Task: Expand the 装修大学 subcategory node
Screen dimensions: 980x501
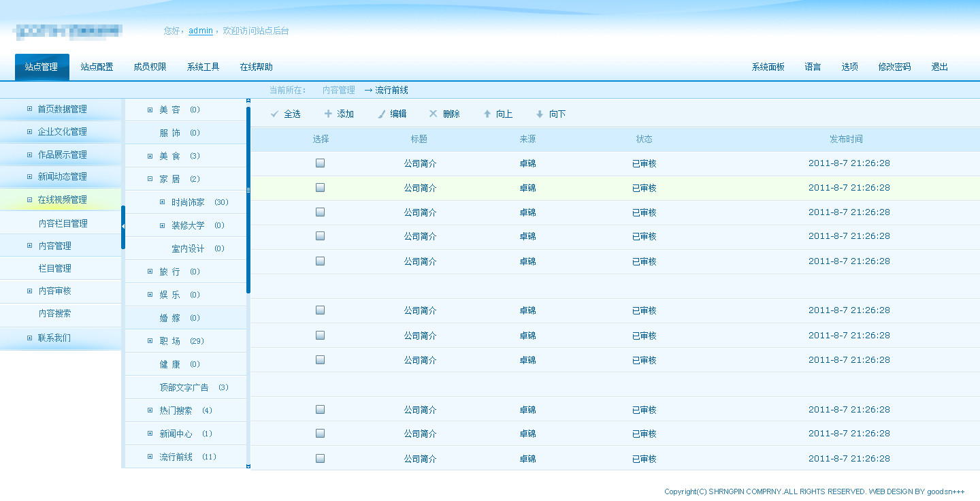Action: click(x=163, y=226)
